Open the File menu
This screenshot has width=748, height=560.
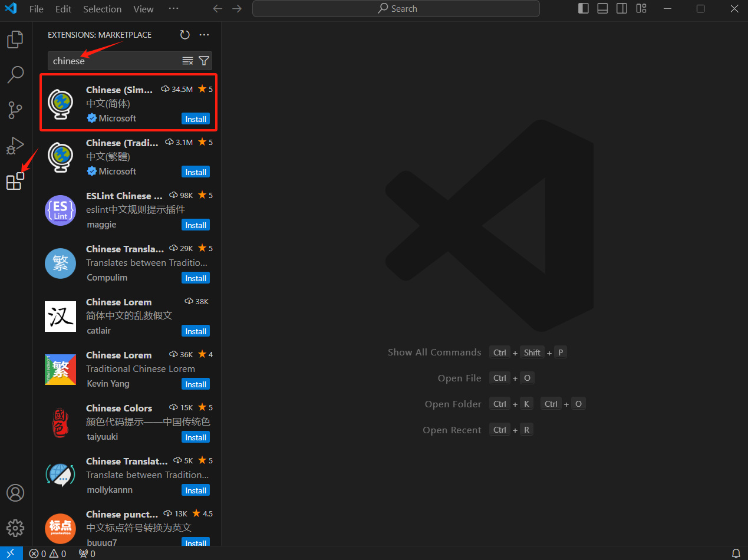pos(36,9)
